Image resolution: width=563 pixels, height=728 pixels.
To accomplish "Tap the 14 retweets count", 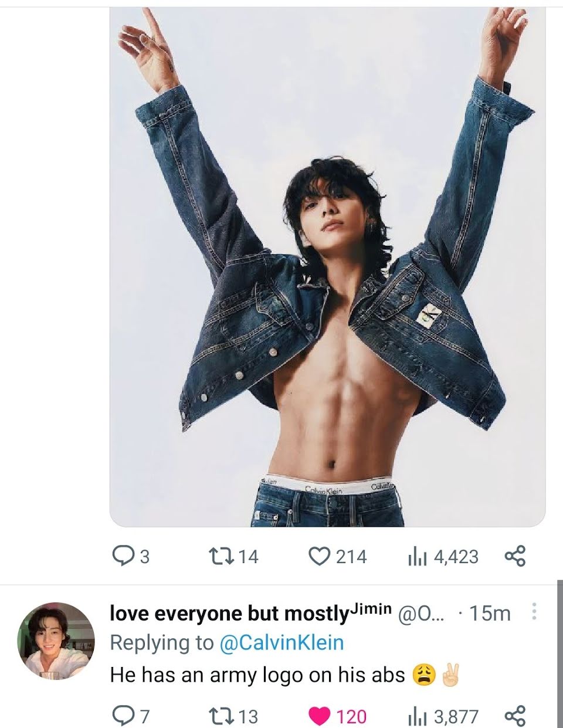I will pos(248,556).
